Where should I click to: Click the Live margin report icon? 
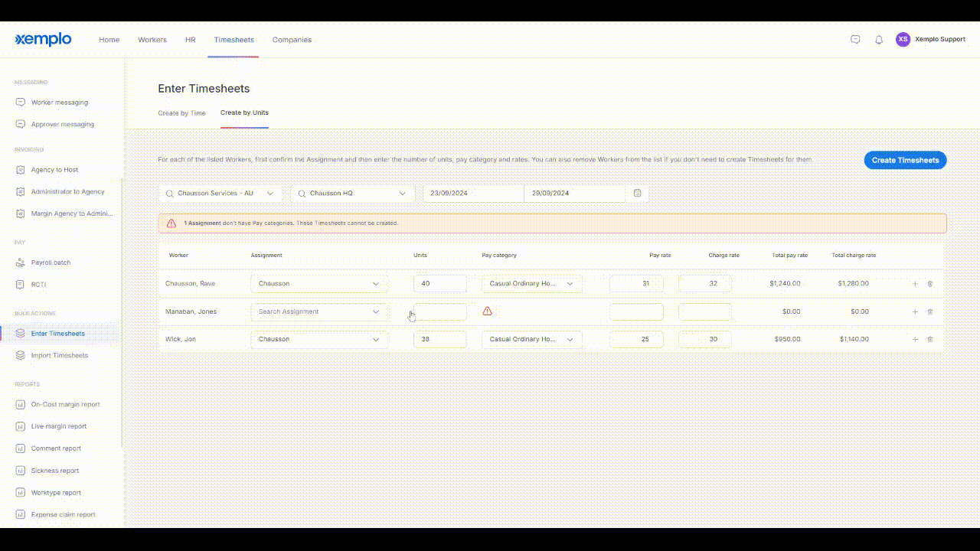click(21, 426)
